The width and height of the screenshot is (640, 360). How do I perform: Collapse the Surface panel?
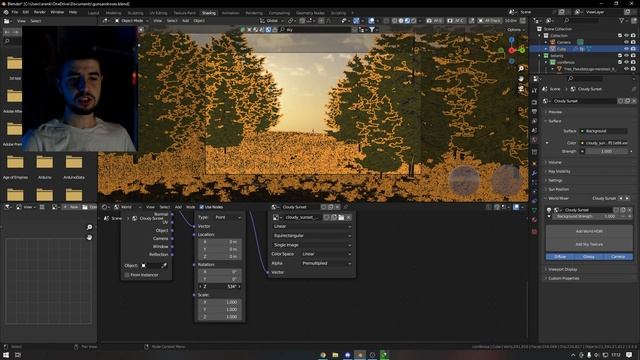(554, 121)
